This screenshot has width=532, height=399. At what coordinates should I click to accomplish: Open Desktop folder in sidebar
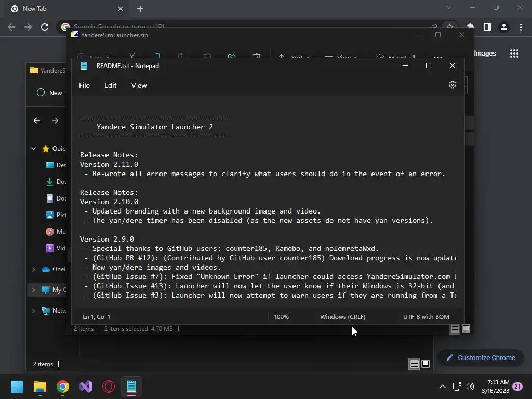(x=56, y=165)
